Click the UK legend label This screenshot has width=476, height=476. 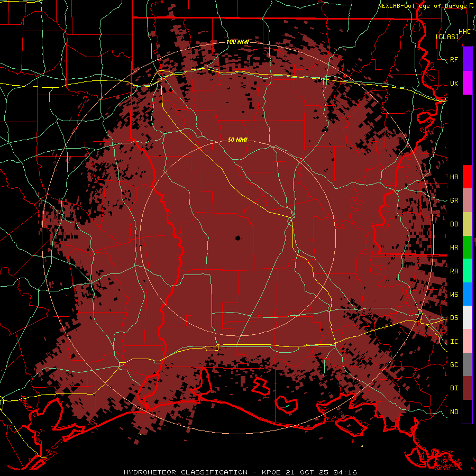coord(454,83)
